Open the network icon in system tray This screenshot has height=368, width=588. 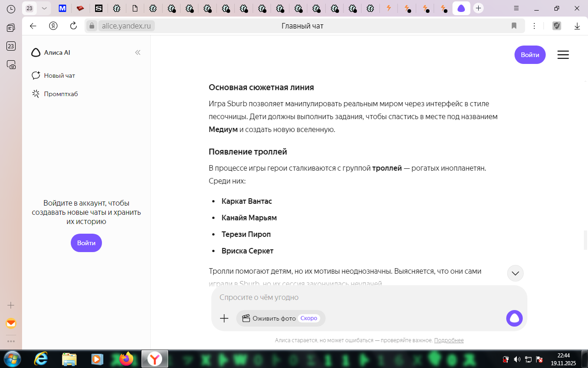528,359
